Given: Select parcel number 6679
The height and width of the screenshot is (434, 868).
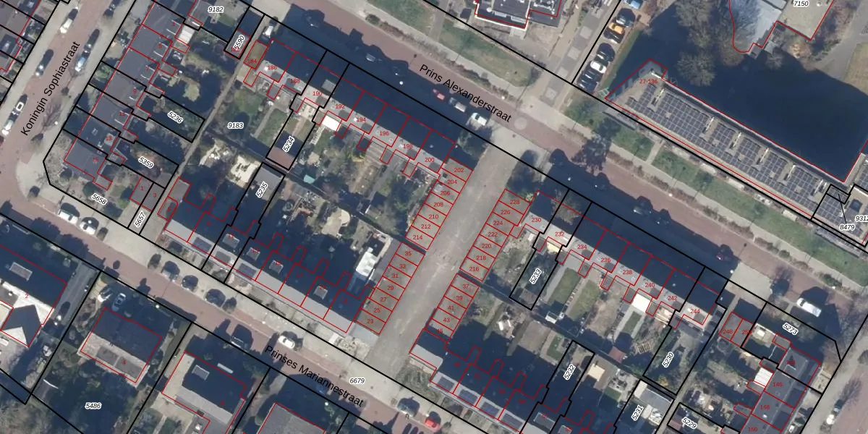Looking at the screenshot, I should [357, 380].
